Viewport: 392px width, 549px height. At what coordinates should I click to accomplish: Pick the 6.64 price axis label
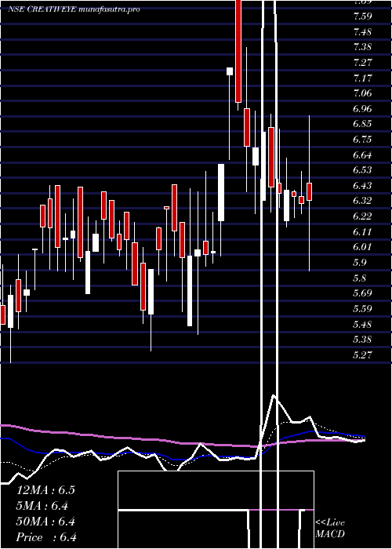point(362,155)
